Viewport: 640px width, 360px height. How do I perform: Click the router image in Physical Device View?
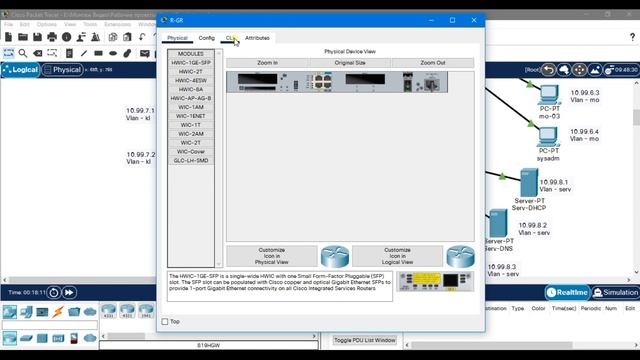point(337,82)
